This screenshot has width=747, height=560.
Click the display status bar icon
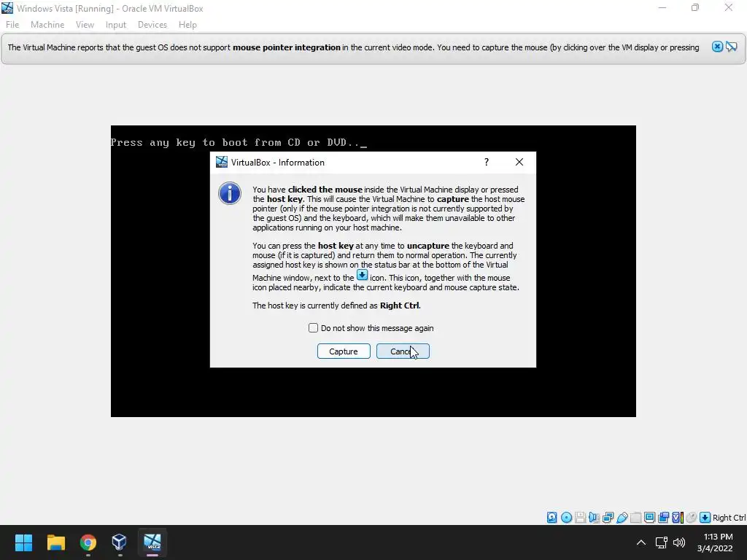coord(649,517)
